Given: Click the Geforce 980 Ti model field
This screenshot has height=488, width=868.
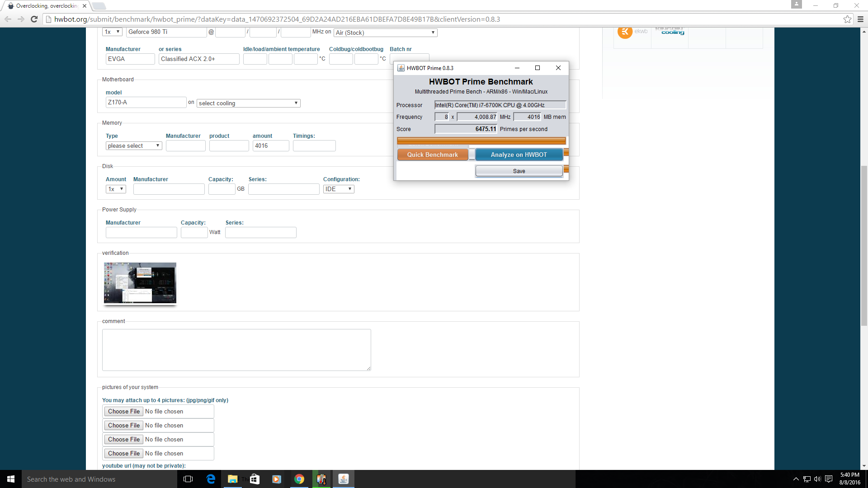Looking at the screenshot, I should click(x=166, y=32).
